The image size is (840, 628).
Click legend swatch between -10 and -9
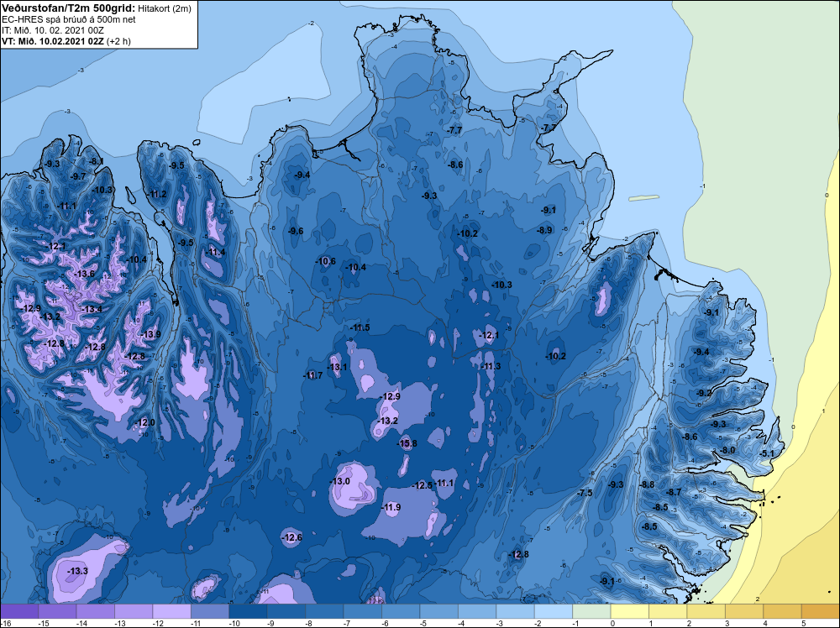[x=248, y=611]
